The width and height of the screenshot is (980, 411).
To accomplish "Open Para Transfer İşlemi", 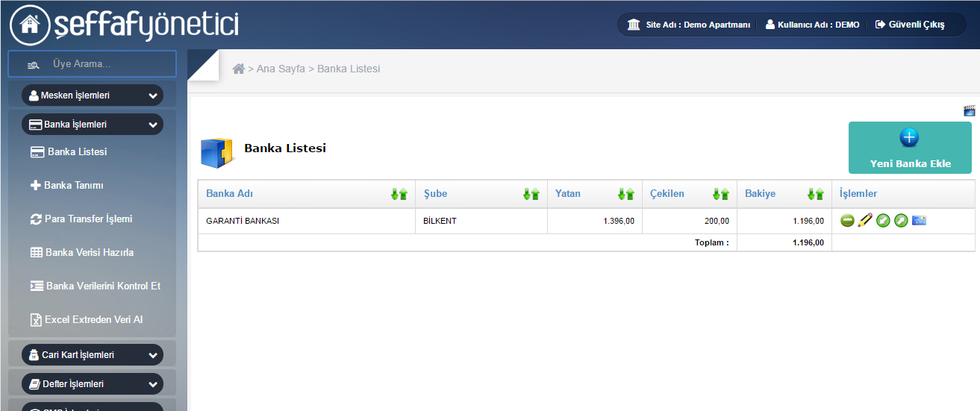I will point(89,219).
